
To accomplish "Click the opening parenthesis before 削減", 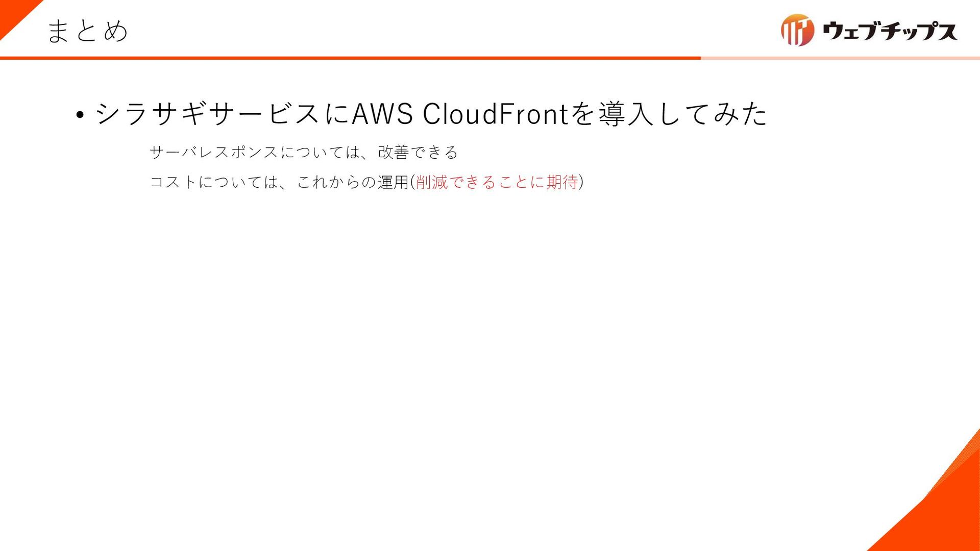I will click(x=412, y=182).
